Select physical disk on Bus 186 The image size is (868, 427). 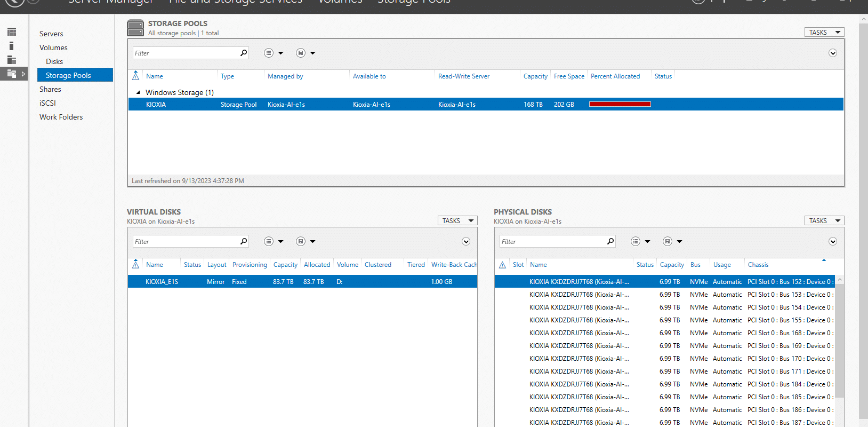(x=664, y=409)
